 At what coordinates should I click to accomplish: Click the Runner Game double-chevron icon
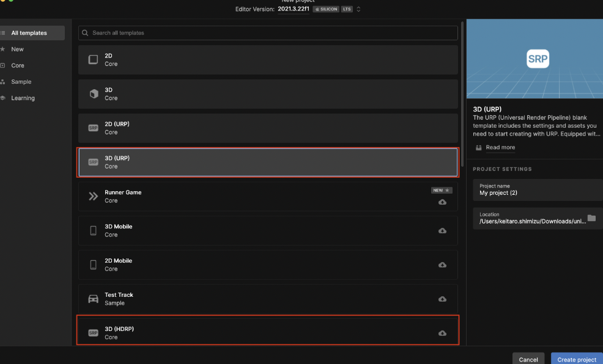coord(93,196)
